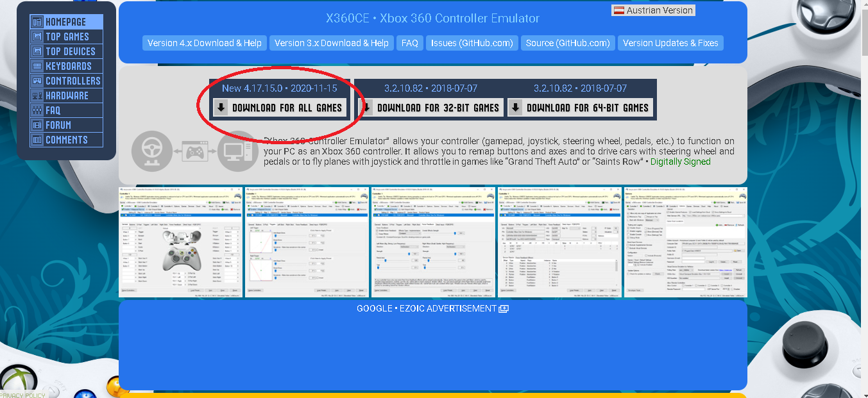
Task: Click Download for All Games button
Action: (x=280, y=108)
